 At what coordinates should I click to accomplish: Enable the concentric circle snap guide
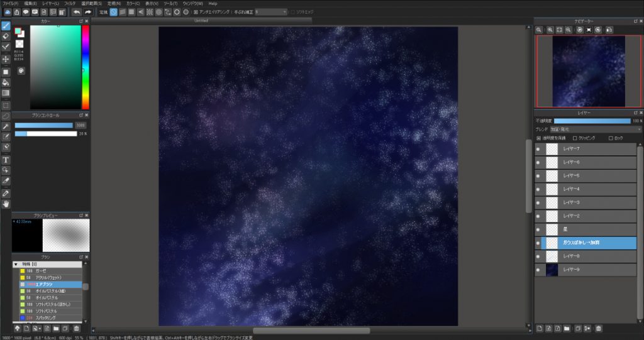tap(158, 13)
